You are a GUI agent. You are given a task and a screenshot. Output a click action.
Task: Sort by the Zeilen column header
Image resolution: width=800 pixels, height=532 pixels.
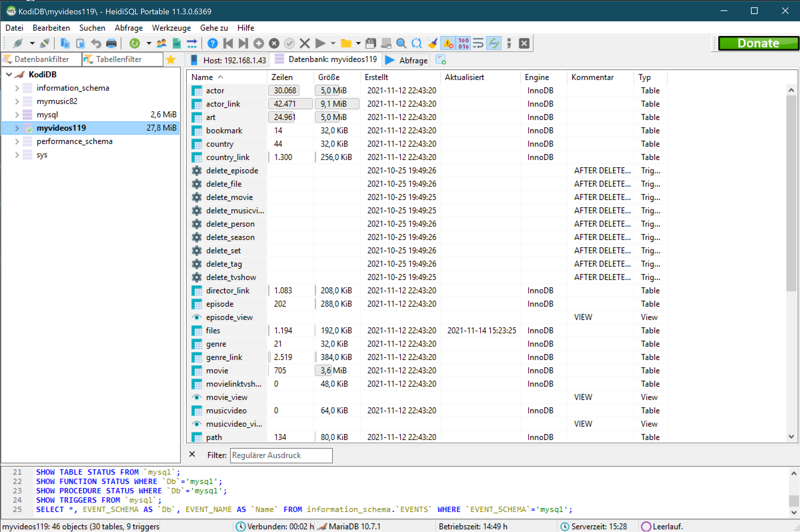point(290,77)
